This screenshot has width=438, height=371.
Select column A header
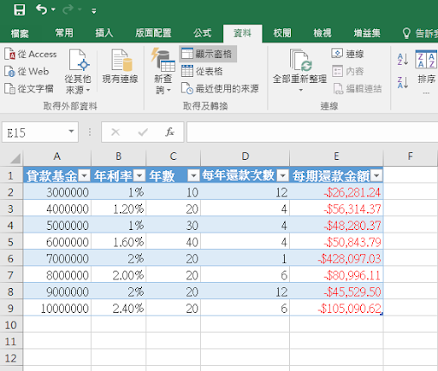click(x=57, y=157)
